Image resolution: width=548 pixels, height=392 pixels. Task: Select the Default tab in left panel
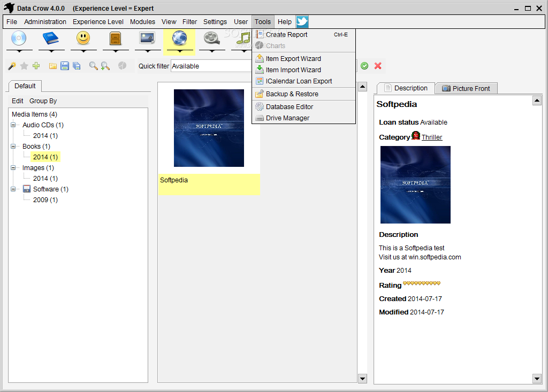click(x=25, y=86)
